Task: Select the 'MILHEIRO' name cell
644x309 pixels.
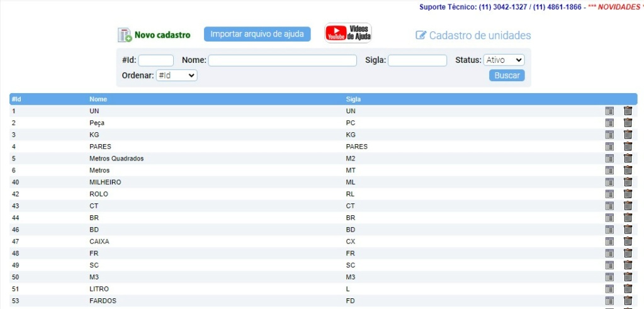Action: [105, 183]
